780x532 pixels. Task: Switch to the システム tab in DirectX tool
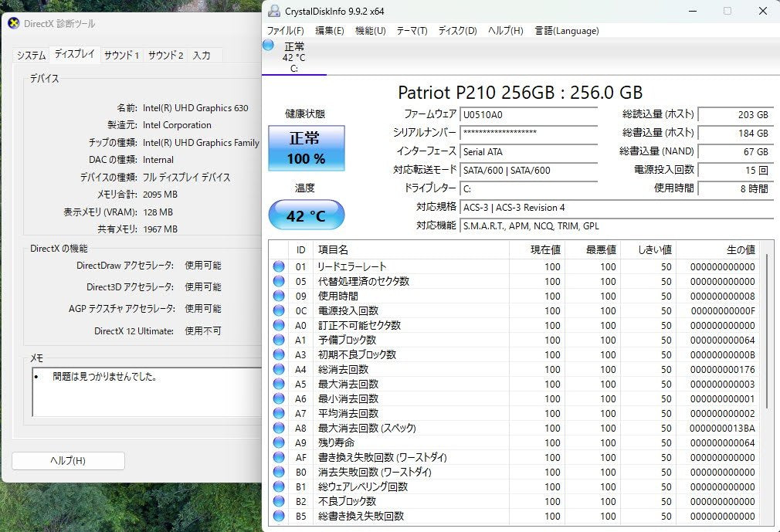point(32,55)
